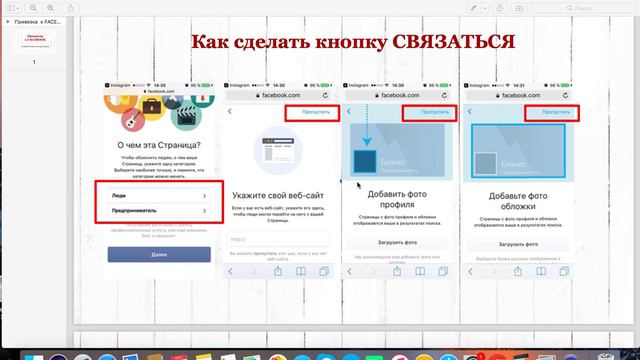Screen dimensions: 640x360
Task: Click the heading 'Добавьте фото обложки'
Action: 518,201
